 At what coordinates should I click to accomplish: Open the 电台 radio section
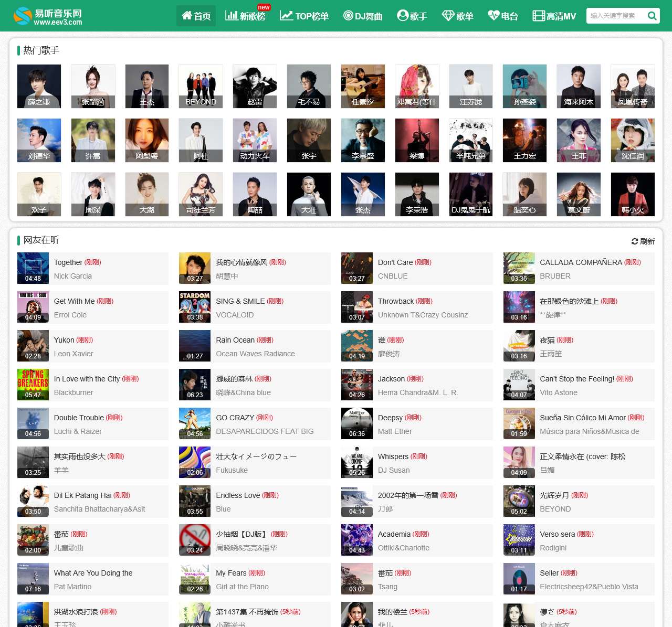pos(503,16)
